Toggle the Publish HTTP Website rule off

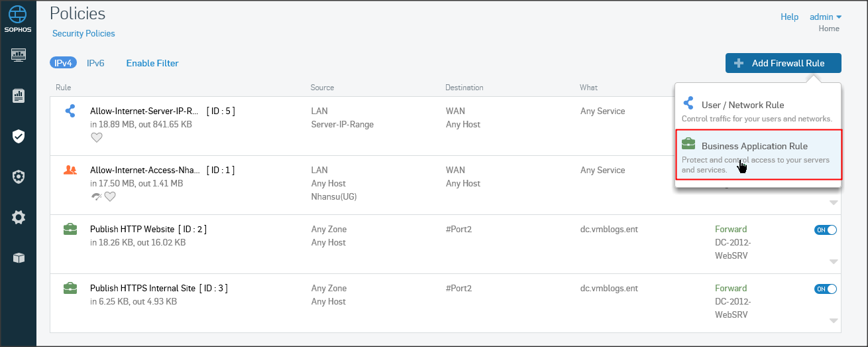tap(826, 230)
